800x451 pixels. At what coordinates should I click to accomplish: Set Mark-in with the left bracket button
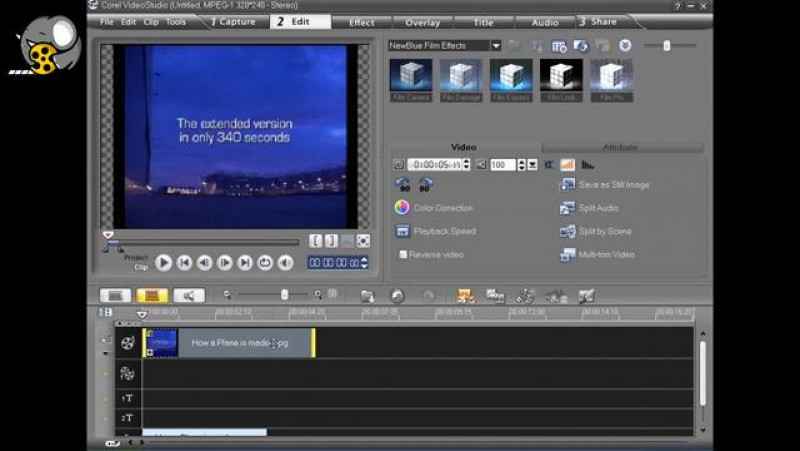(x=316, y=240)
